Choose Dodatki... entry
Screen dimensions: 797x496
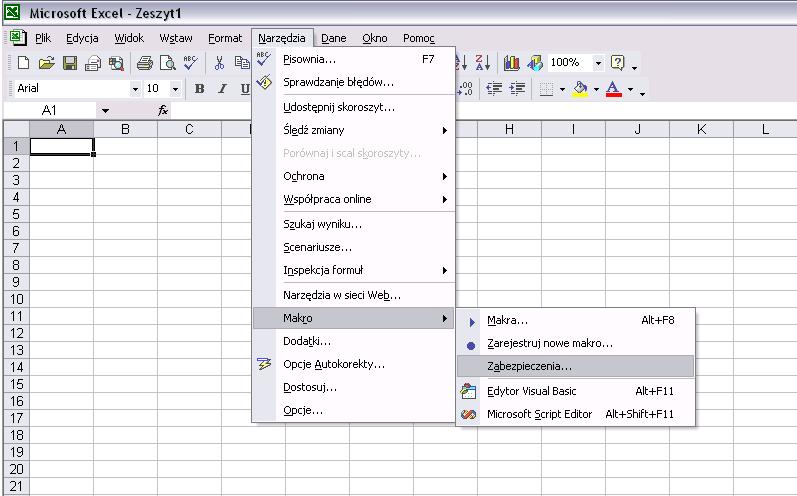point(354,341)
